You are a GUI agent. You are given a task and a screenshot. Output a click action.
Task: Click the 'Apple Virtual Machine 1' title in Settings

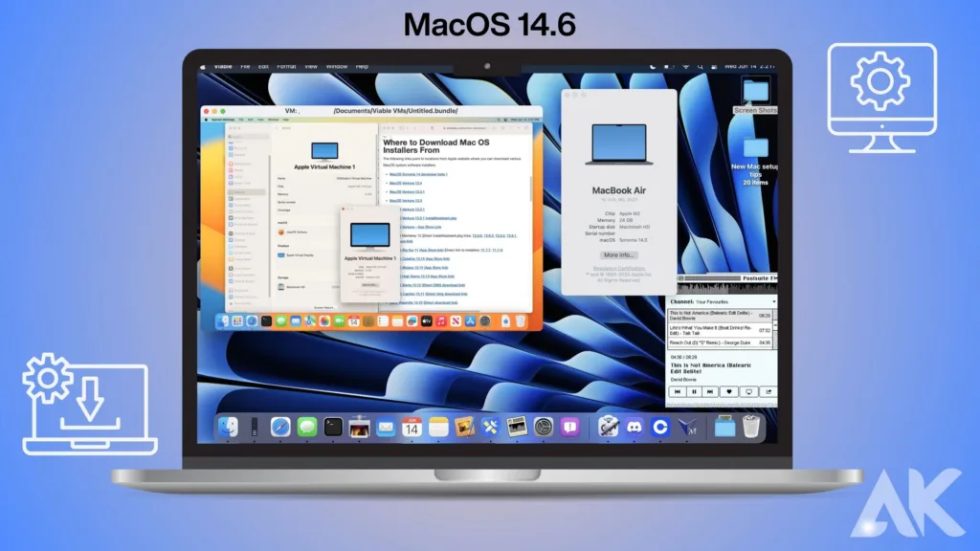click(324, 166)
